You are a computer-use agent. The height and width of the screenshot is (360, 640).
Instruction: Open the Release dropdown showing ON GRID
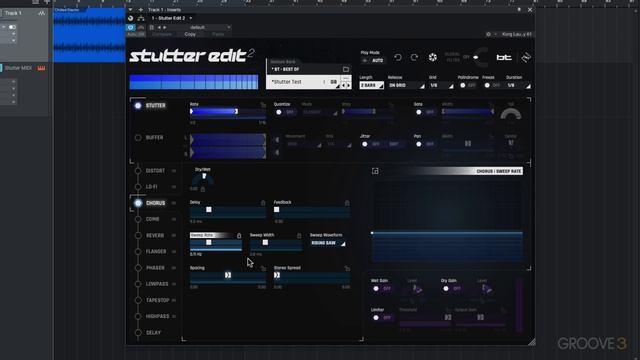pyautogui.click(x=406, y=85)
